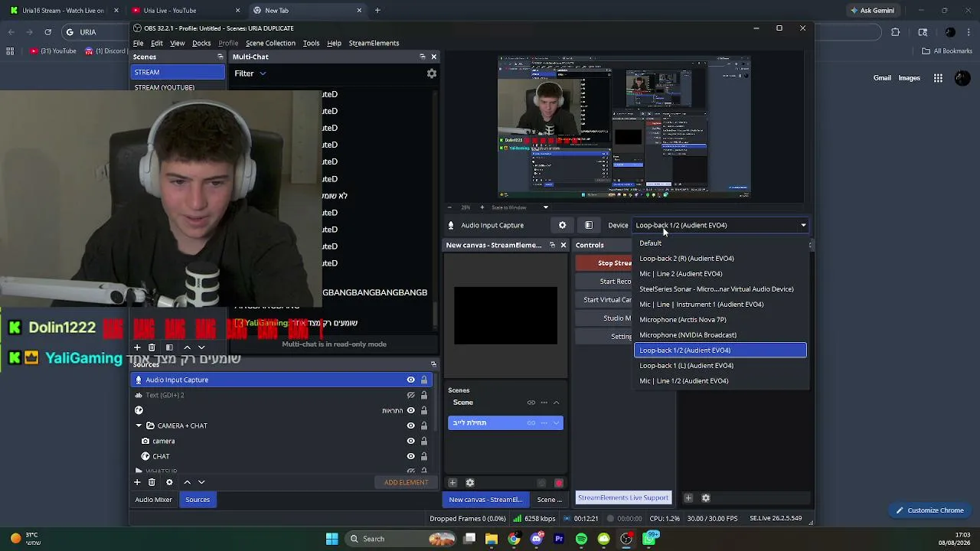Show the Text (GDI+) 2 source
Image resolution: width=980 pixels, height=551 pixels.
click(x=410, y=395)
